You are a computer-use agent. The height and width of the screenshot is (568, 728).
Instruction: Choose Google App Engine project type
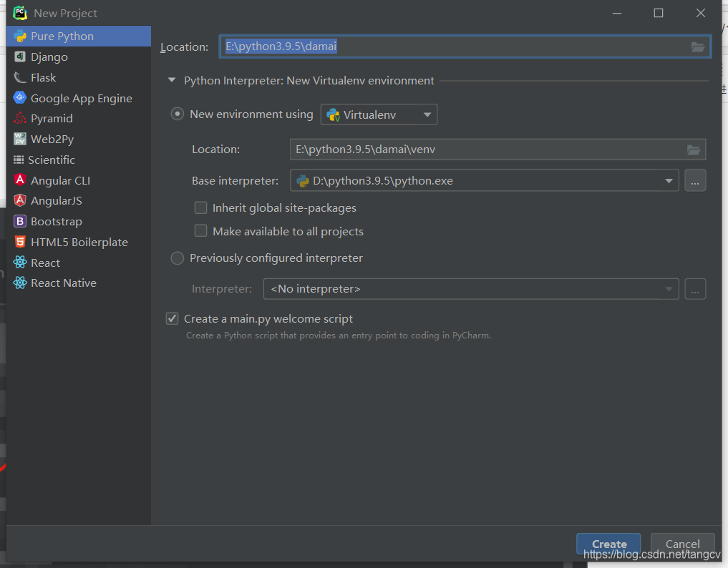pos(79,98)
